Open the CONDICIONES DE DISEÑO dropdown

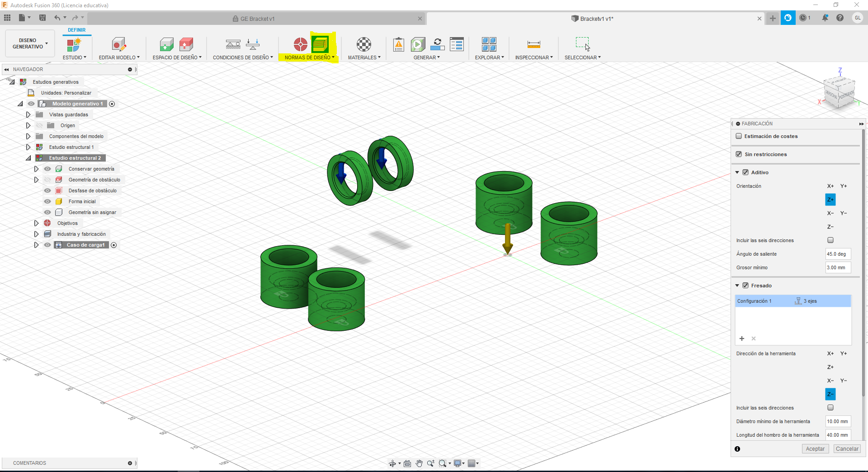[243, 57]
